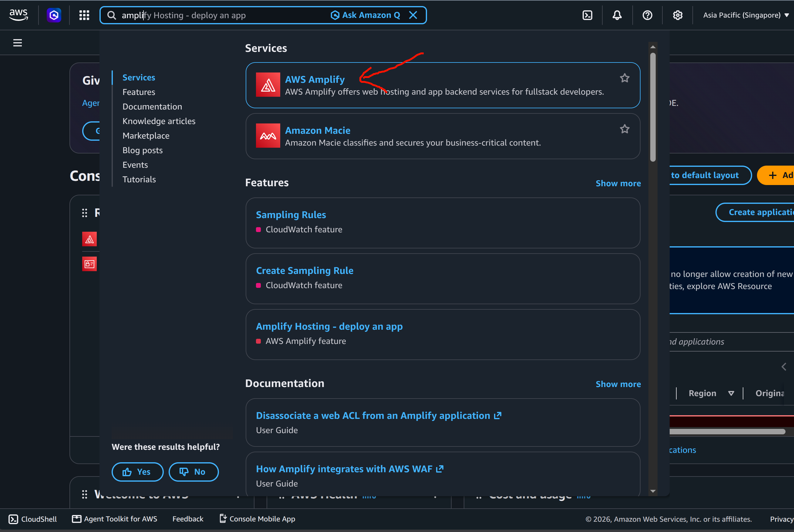Open the Amazon Q icon in the top bar
The width and height of the screenshot is (794, 532).
pos(54,15)
